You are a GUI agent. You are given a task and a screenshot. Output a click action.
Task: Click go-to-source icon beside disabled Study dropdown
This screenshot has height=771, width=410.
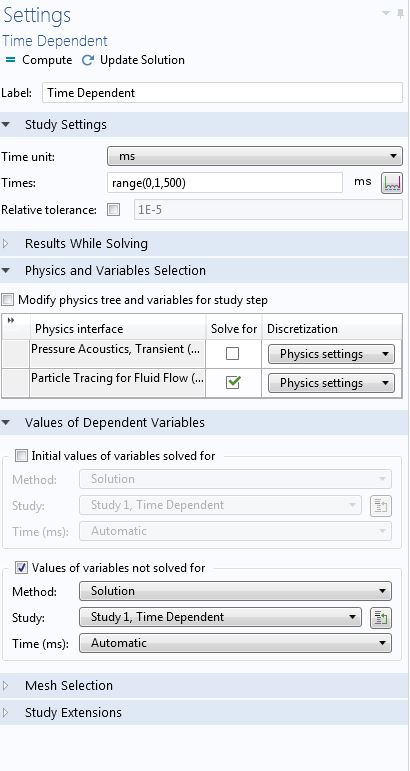click(381, 505)
